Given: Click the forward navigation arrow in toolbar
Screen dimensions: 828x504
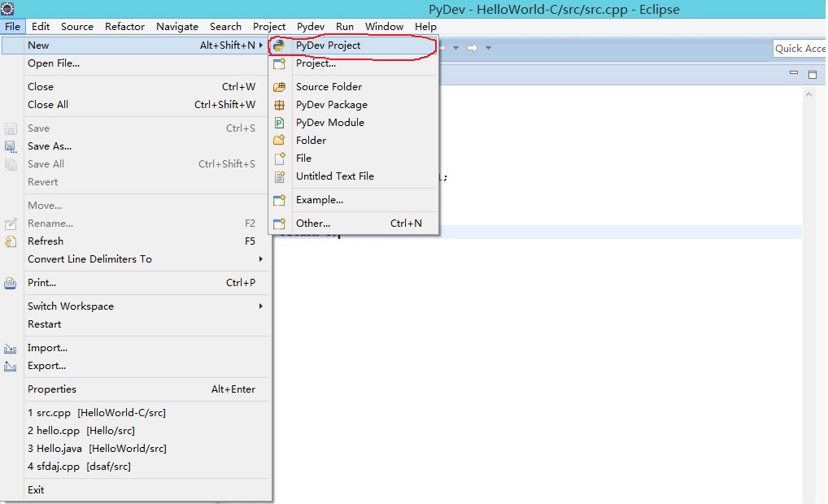Looking at the screenshot, I should (x=473, y=48).
